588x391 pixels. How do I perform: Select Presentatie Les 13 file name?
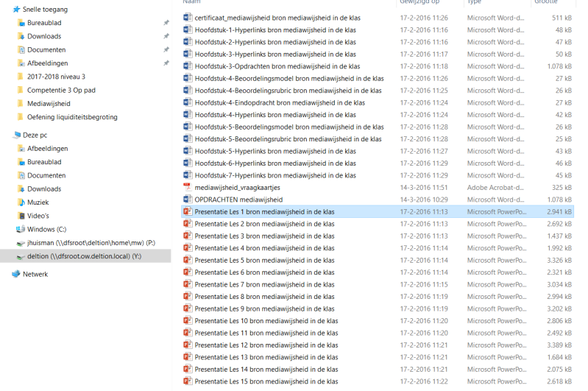(266, 357)
